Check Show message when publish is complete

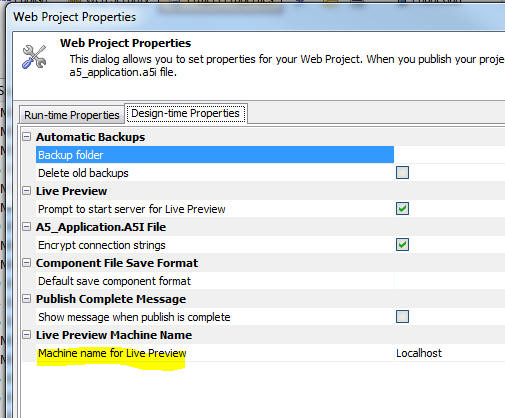point(402,317)
